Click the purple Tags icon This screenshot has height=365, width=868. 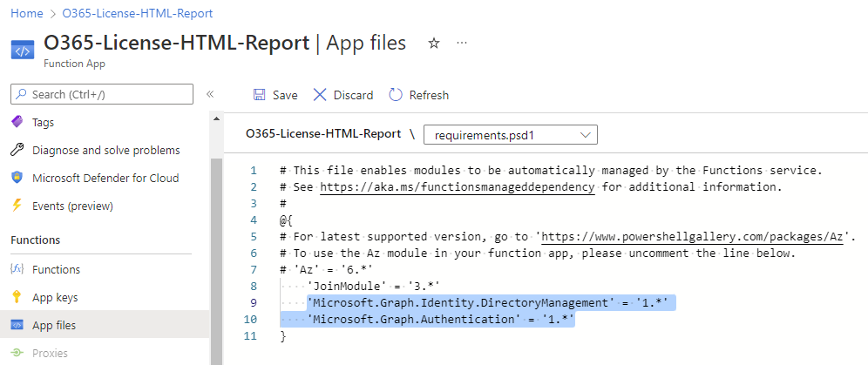click(17, 122)
